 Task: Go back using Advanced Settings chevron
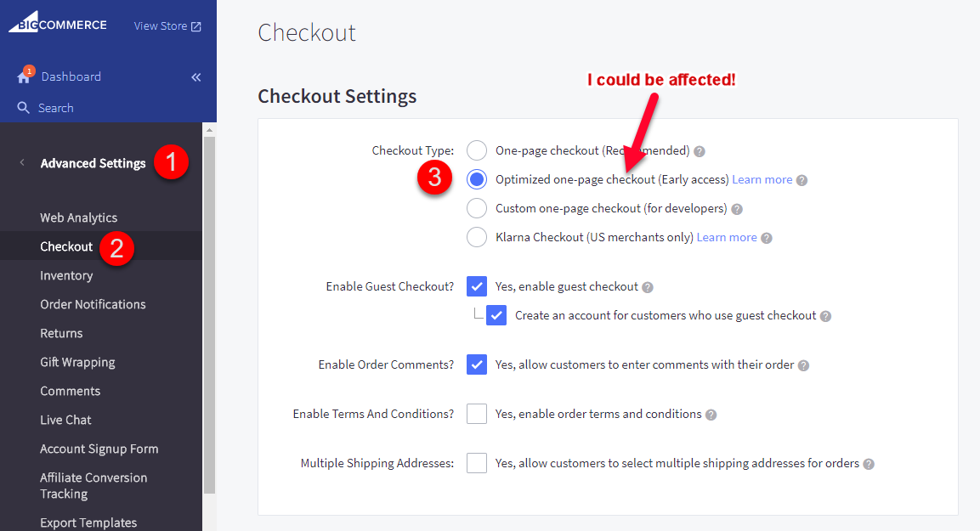click(x=22, y=163)
